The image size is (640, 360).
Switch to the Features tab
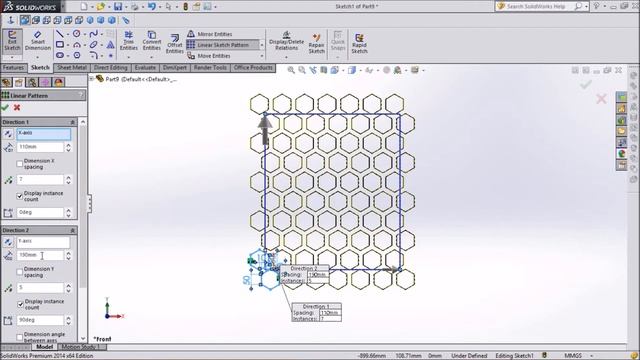pos(13,68)
